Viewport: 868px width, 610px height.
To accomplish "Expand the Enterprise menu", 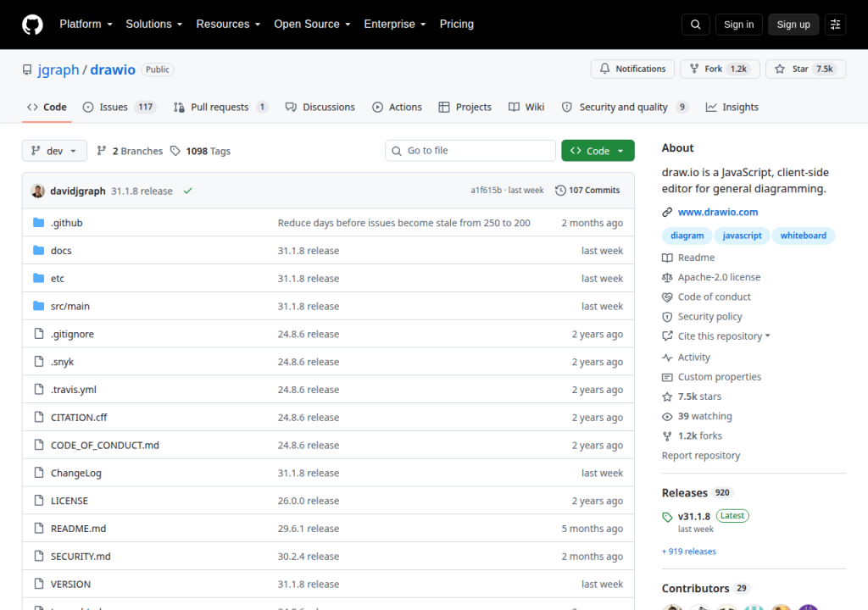I will click(x=395, y=24).
